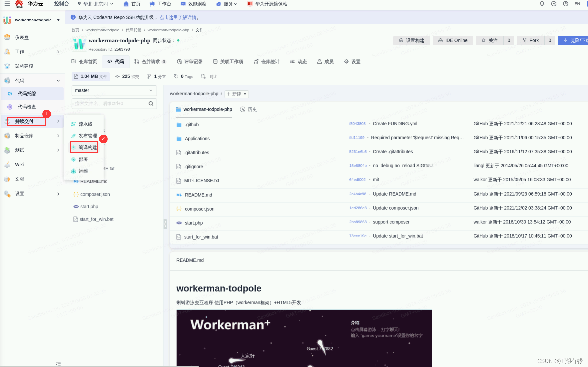Open the notifications bell icon
The width and height of the screenshot is (588, 367).
[x=542, y=4]
